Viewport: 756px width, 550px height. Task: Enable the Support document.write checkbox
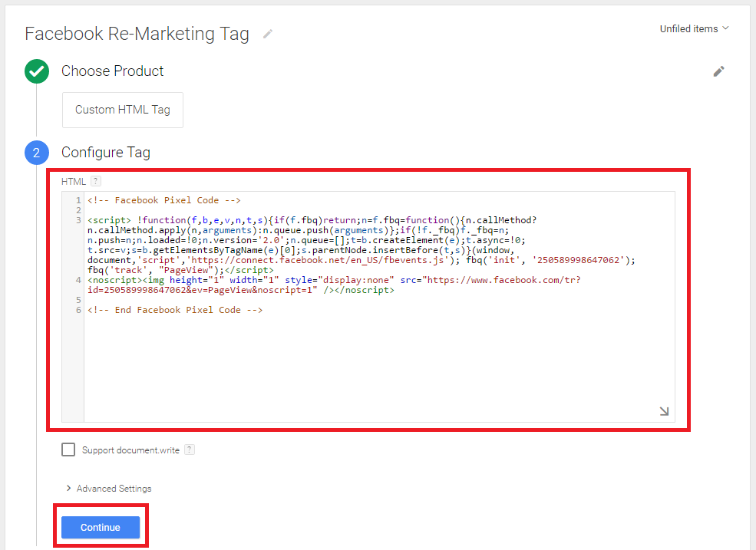tap(68, 450)
